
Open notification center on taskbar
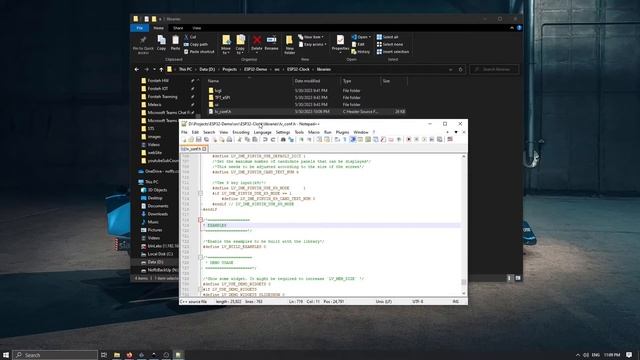[629, 355]
